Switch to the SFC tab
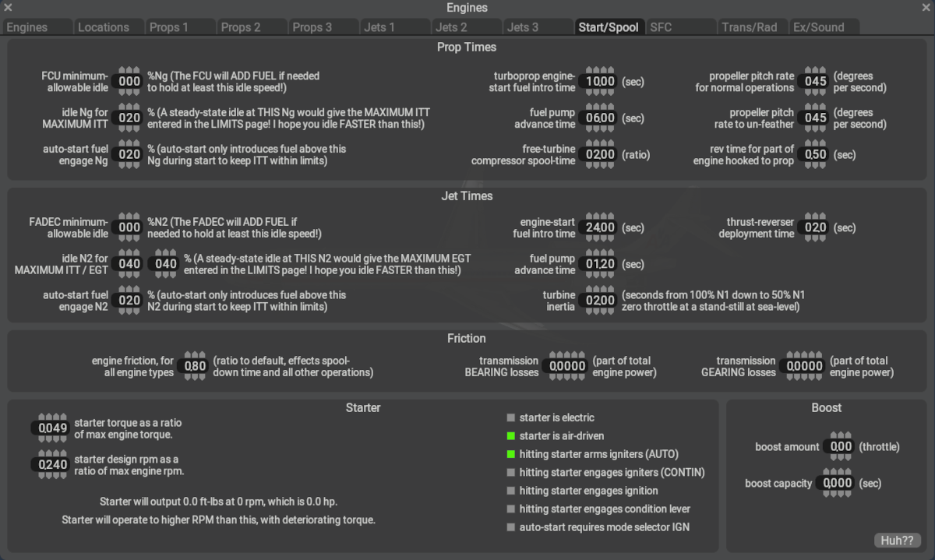The height and width of the screenshot is (560, 935). coord(661,27)
